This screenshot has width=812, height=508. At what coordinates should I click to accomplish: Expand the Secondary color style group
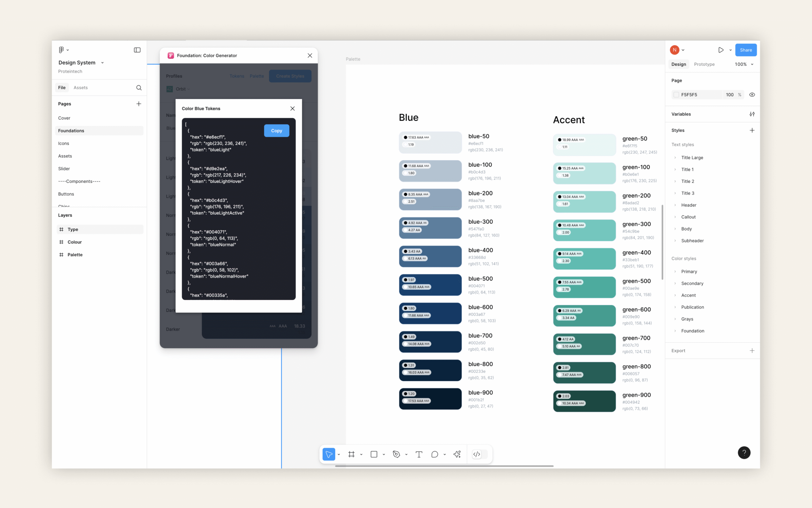(x=675, y=283)
